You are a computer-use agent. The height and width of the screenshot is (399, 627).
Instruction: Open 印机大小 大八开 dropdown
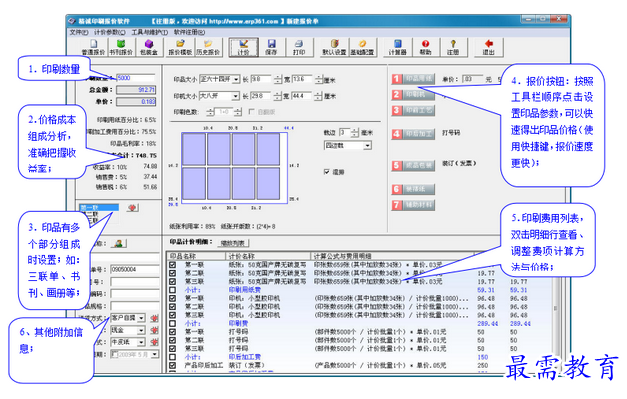point(236,96)
